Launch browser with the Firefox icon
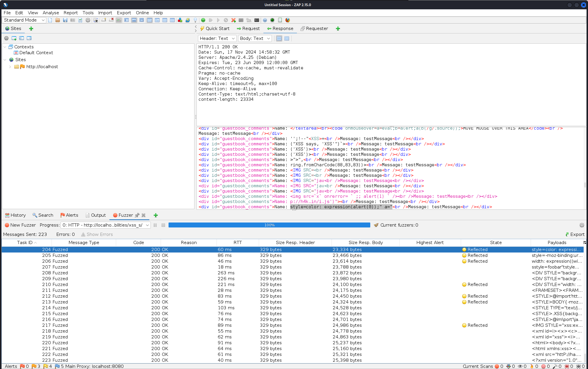Viewport: 588px width, 369px height. click(x=288, y=20)
